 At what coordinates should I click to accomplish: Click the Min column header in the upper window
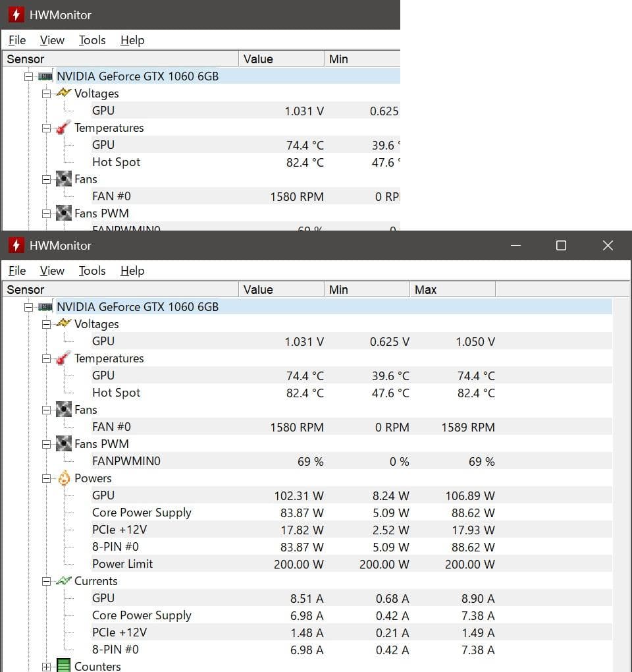[x=362, y=59]
